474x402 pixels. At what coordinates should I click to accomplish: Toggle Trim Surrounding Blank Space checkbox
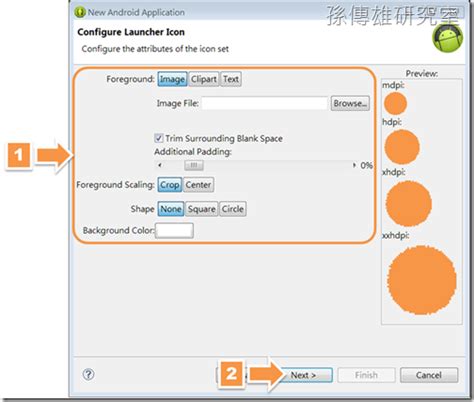pos(159,138)
